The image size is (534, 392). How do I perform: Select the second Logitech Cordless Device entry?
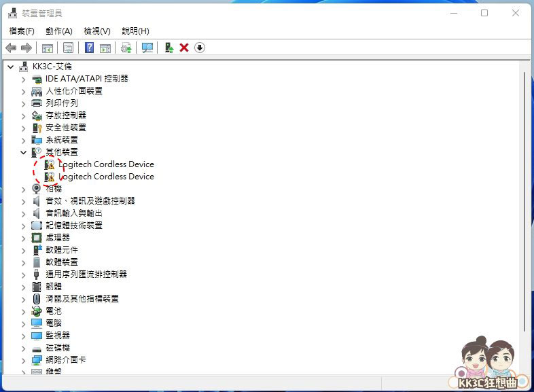click(106, 177)
